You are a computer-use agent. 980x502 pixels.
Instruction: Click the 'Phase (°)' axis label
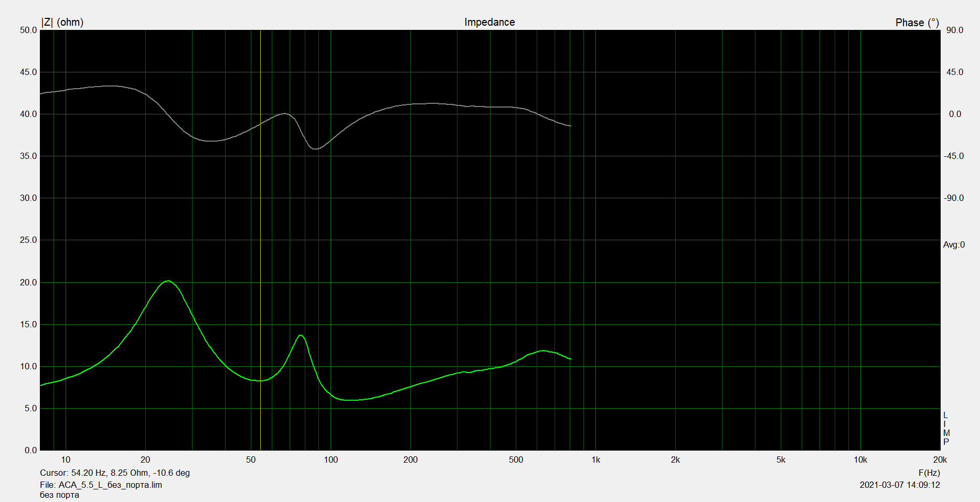(917, 23)
